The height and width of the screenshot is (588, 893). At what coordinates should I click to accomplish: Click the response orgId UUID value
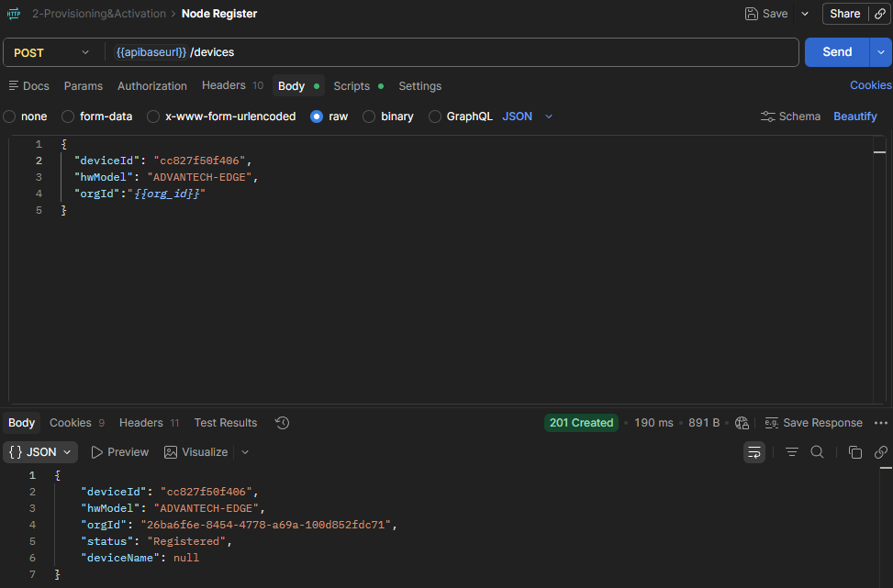(x=266, y=525)
